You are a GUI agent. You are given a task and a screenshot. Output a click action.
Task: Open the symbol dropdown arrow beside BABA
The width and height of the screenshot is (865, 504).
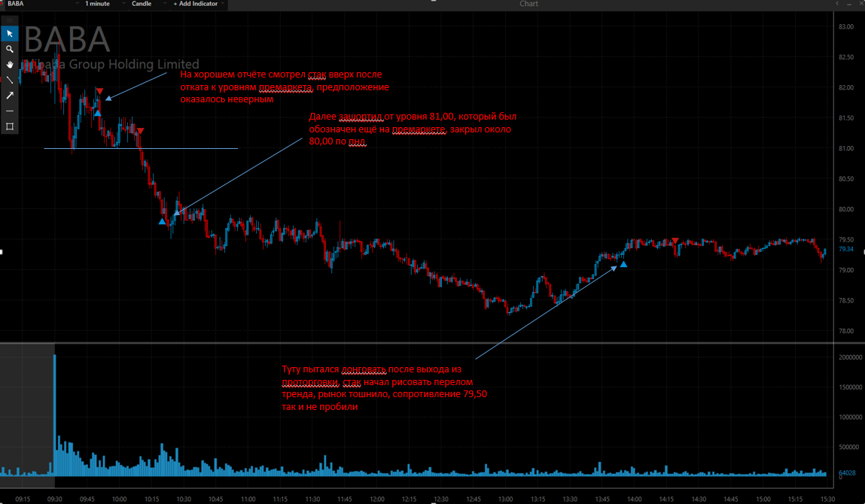[x=78, y=4]
